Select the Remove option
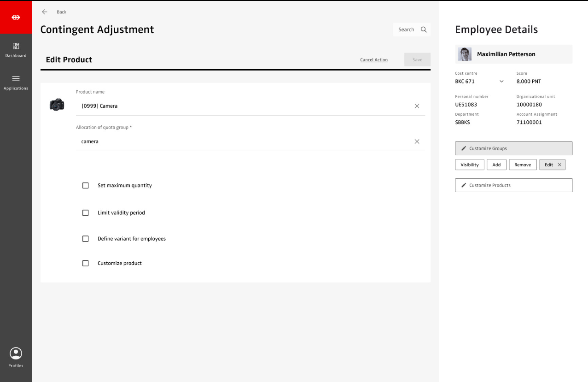This screenshot has width=588, height=382. (x=523, y=165)
